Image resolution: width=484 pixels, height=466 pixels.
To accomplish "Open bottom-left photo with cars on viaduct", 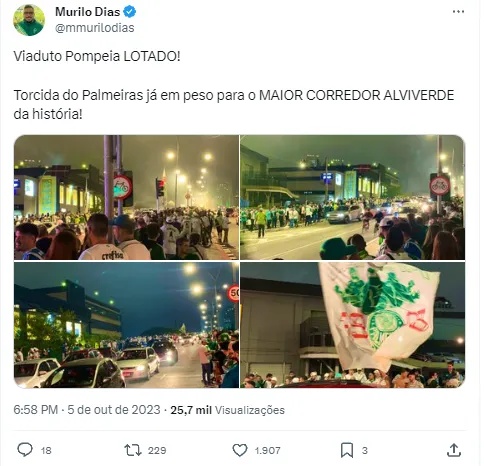I will 126,325.
